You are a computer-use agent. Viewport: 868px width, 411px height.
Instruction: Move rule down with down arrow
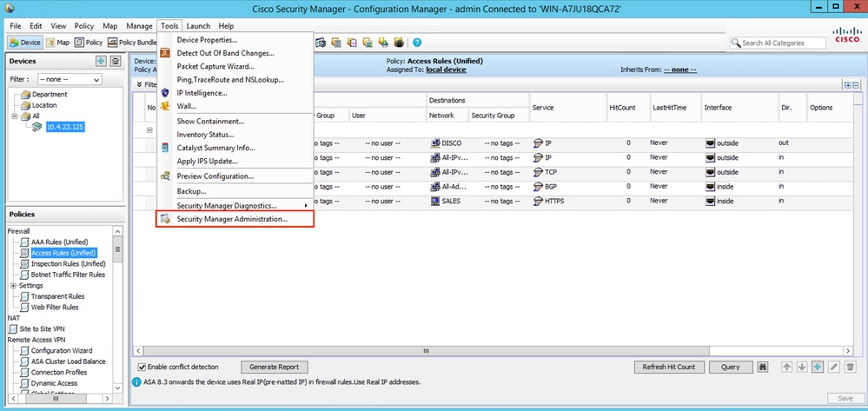pos(802,367)
